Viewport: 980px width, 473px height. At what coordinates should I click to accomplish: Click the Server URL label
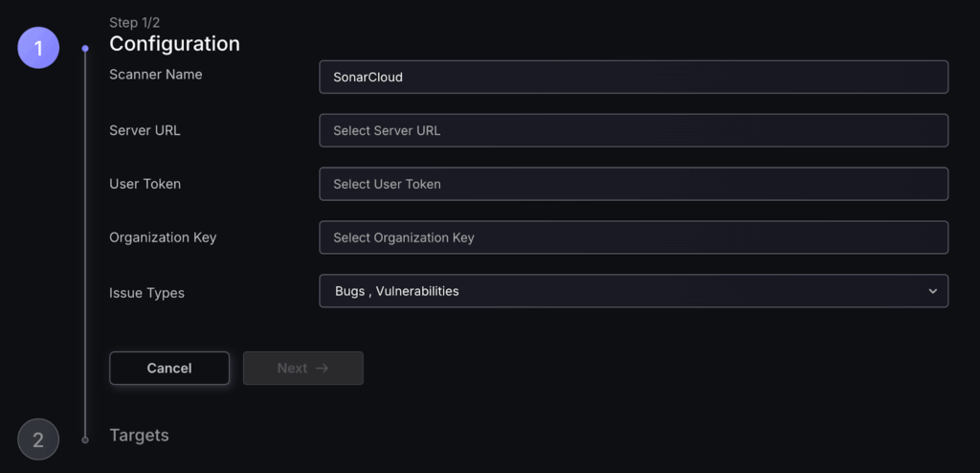145,130
